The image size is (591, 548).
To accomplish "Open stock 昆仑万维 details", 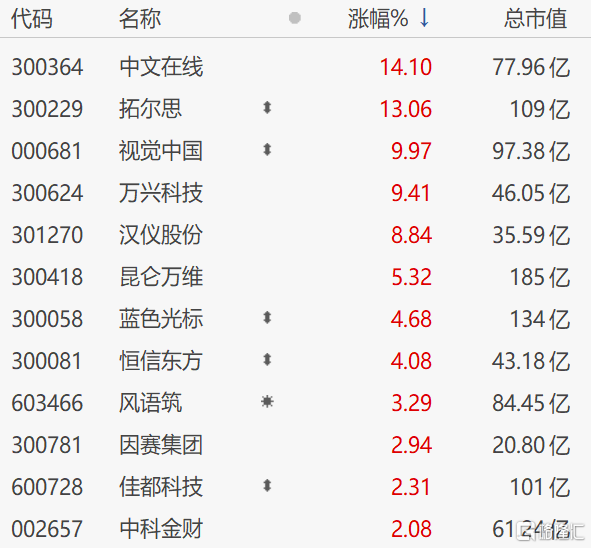I will tap(161, 277).
